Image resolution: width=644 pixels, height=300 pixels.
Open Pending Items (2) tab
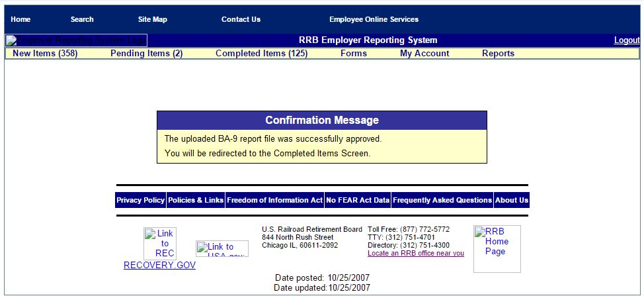pos(146,54)
